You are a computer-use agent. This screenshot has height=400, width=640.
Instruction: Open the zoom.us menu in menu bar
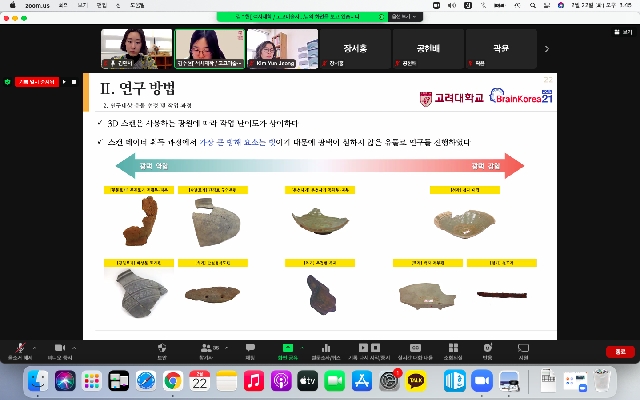39,5
